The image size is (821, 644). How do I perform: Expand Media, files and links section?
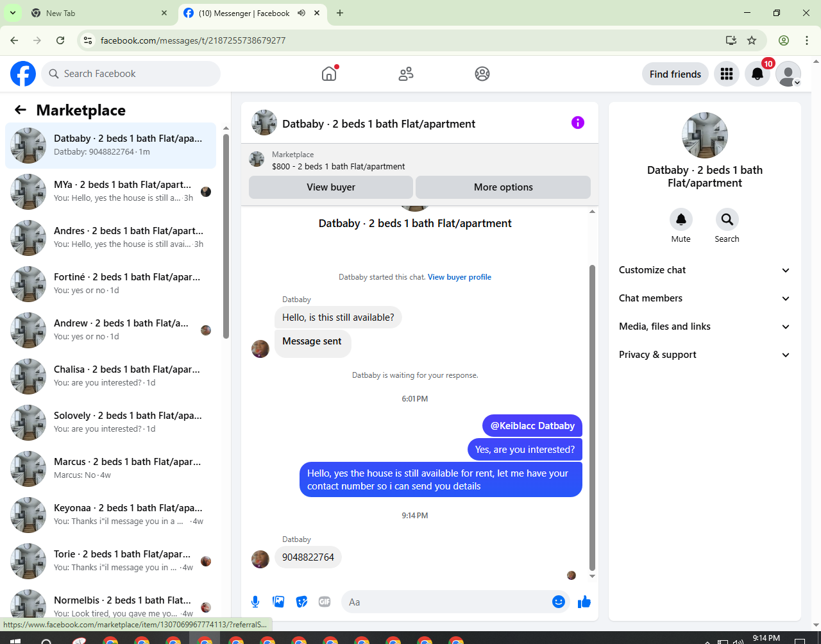point(704,326)
